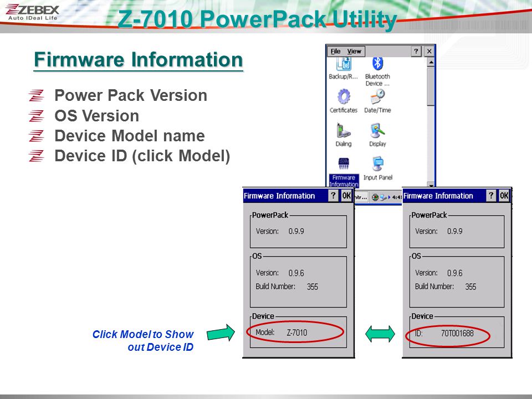
Task: Click the 'Model: Z-7010' device field
Action: [x=282, y=332]
